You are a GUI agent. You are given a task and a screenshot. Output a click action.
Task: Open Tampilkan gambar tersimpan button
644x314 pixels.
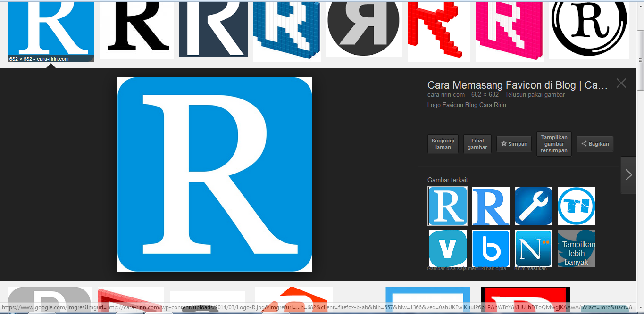(x=554, y=144)
